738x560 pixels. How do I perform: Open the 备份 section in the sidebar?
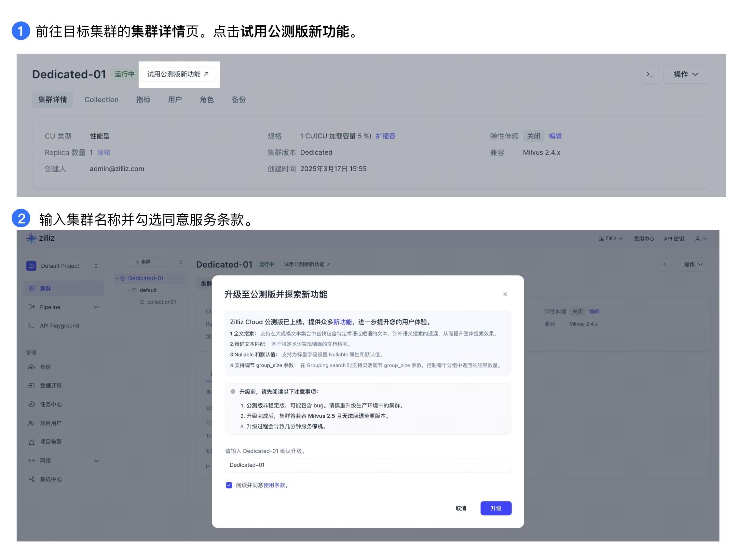46,367
